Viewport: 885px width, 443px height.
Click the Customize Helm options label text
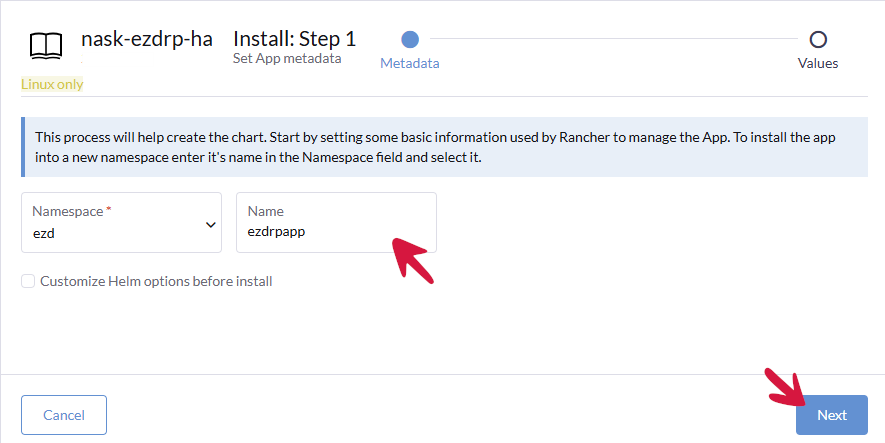pos(156,281)
